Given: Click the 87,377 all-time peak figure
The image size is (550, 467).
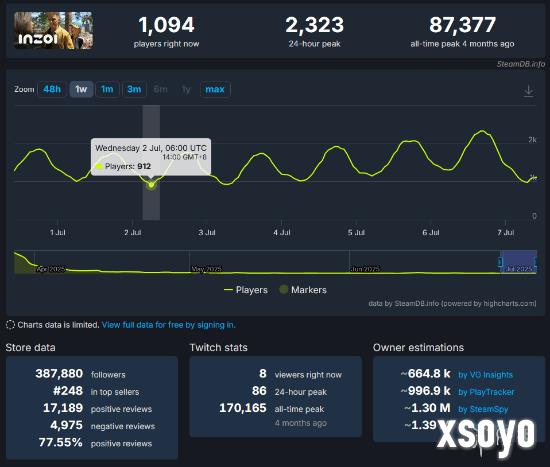Looking at the screenshot, I should point(463,25).
